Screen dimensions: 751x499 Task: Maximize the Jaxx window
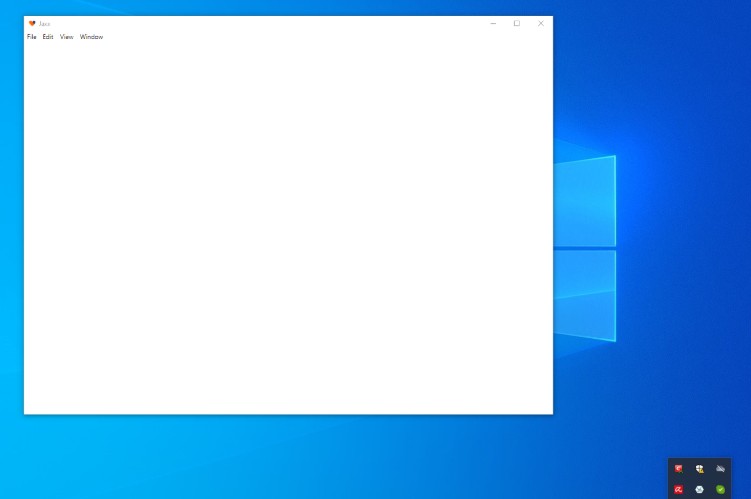pyautogui.click(x=517, y=23)
